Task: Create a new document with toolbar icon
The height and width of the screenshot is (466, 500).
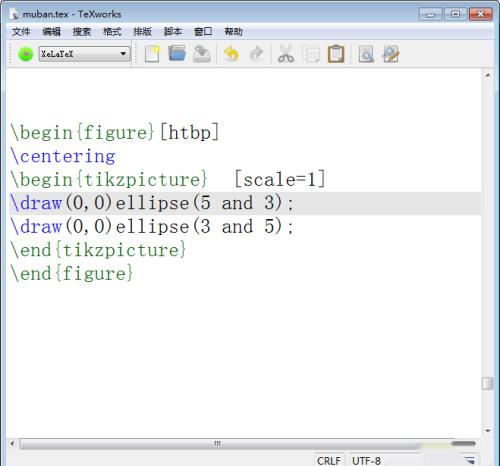Action: pos(152,54)
